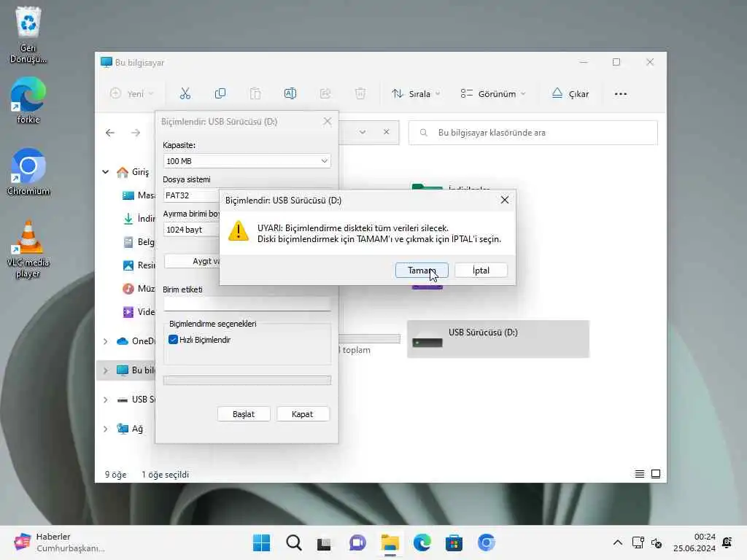Open the clock showing 00:24

tap(694, 542)
